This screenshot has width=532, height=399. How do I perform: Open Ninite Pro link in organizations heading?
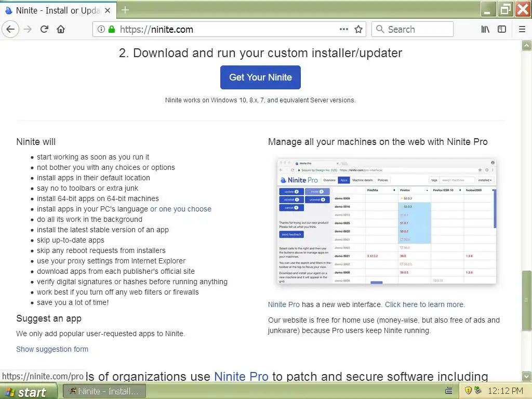coord(241,377)
